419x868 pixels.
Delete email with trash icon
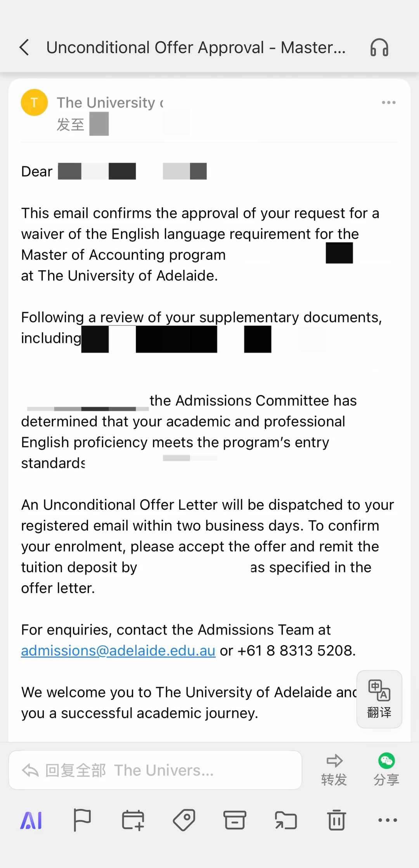336,820
